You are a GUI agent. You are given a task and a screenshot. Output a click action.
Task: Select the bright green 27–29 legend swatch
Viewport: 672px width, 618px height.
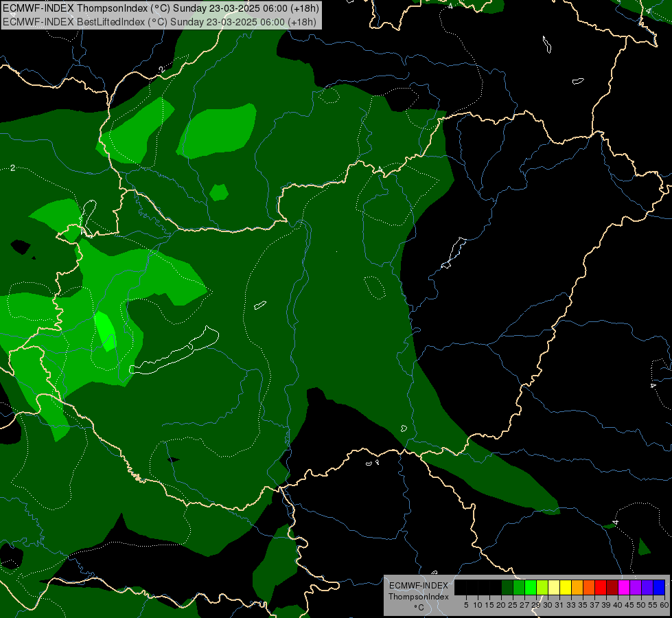(531, 587)
